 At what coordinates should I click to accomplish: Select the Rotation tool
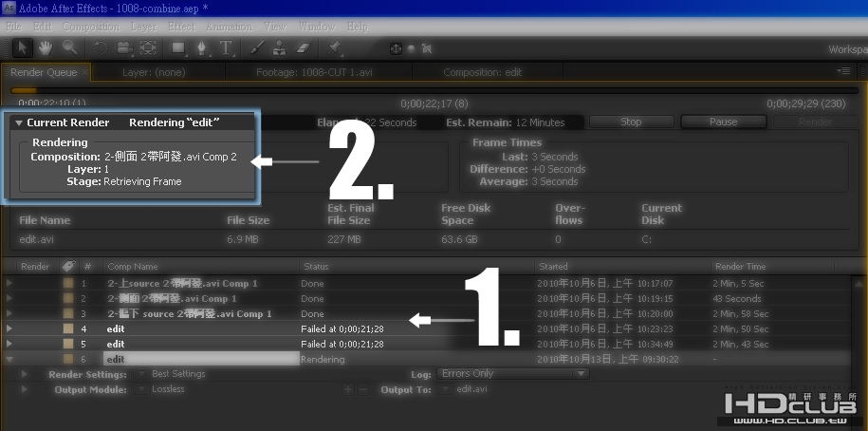click(x=101, y=48)
